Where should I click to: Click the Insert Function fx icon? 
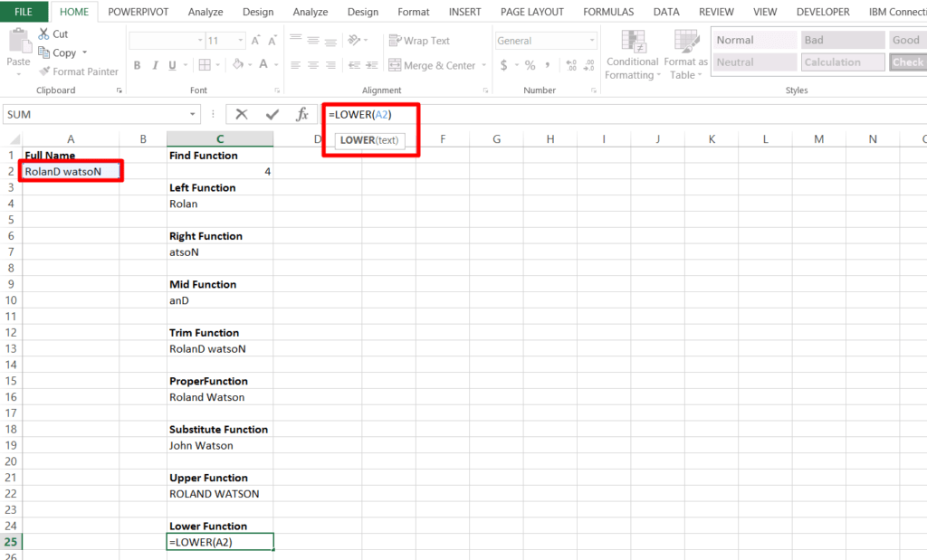point(301,114)
